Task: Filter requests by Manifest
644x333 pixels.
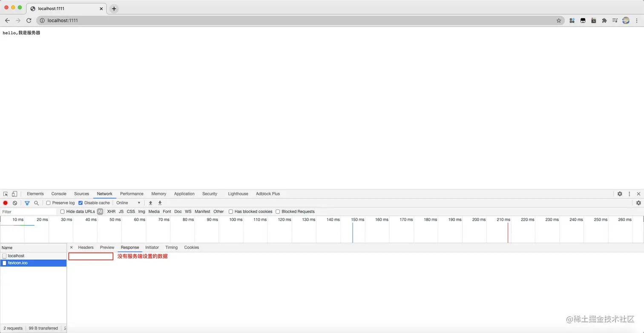Action: (202, 212)
